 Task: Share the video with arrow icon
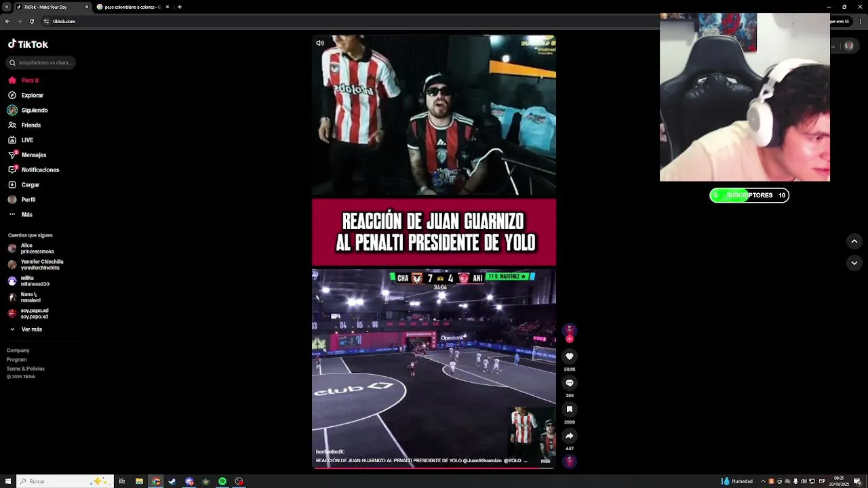[x=570, y=436]
